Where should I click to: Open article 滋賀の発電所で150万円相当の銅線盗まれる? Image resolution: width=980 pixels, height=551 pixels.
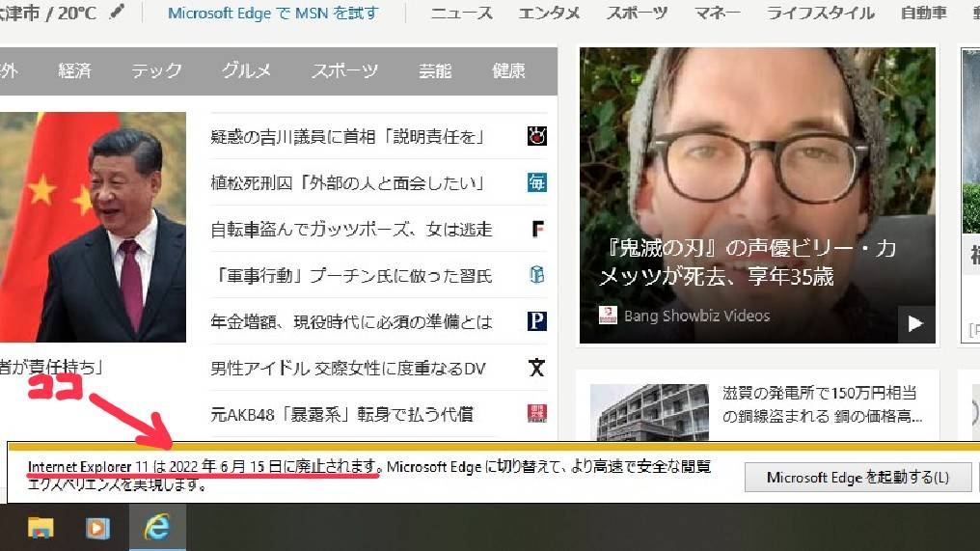tap(822, 404)
